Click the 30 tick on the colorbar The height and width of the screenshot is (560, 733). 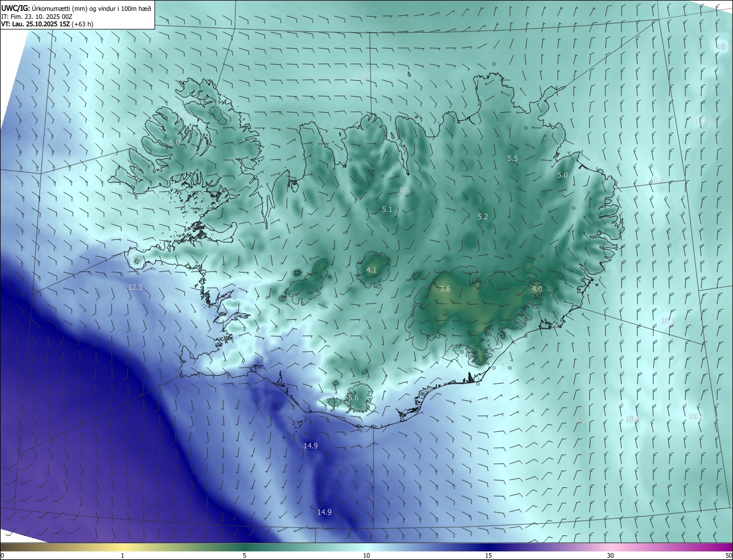610,555
